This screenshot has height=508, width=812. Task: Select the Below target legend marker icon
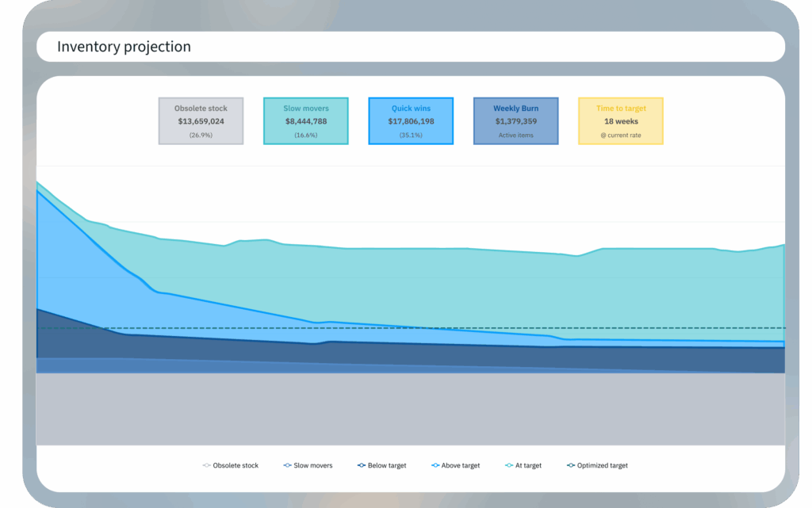pos(360,465)
